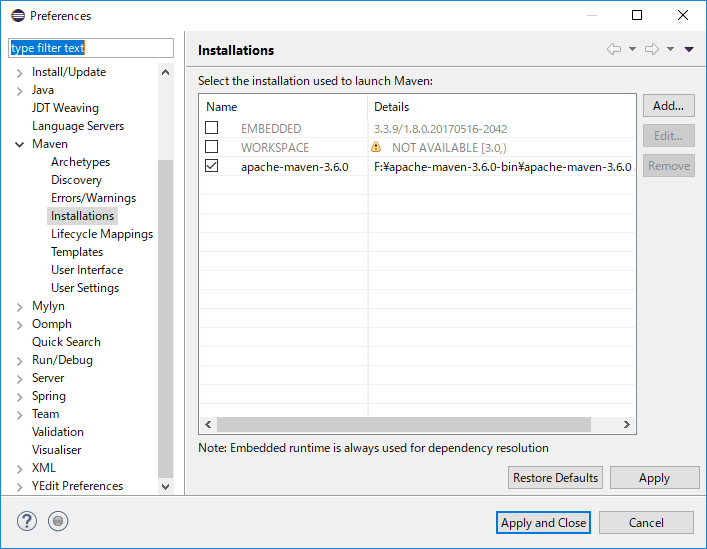707x549 pixels.
Task: Click the NOT AVAILABLE [3.0,) cell
Action: point(449,148)
